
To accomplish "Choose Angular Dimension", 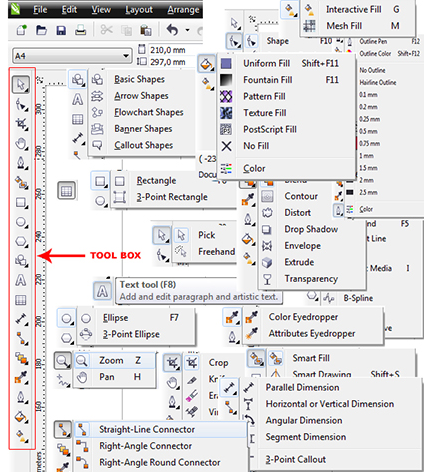I will coord(304,421).
